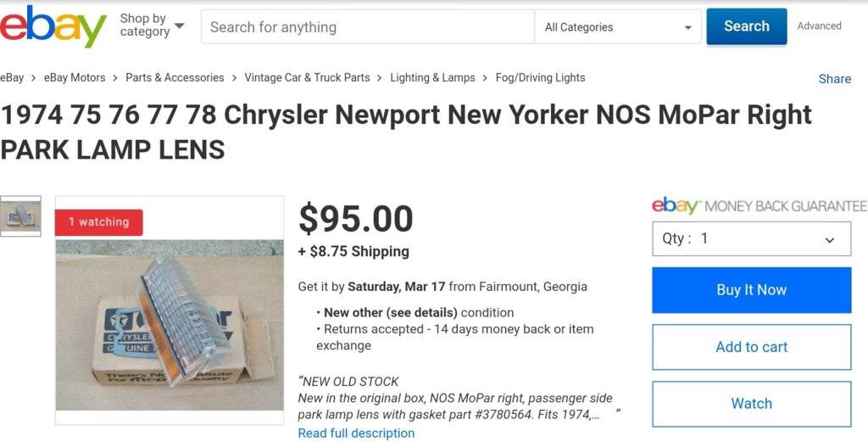Click the Buy It Now button

coord(751,290)
